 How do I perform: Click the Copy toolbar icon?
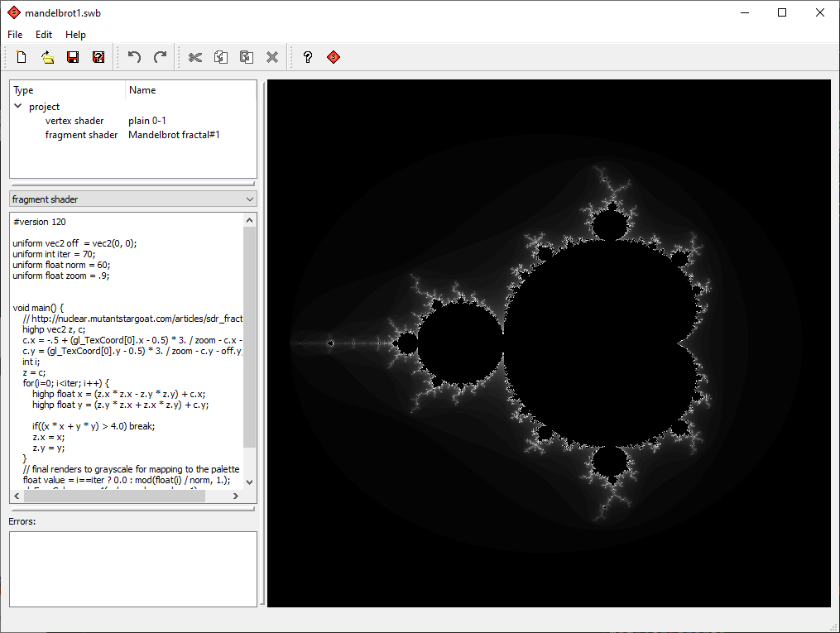221,57
